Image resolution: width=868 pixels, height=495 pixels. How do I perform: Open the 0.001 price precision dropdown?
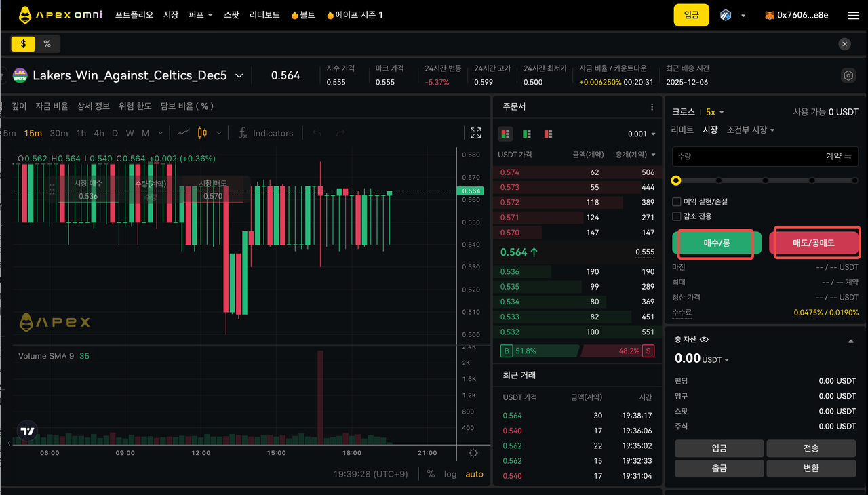[642, 134]
